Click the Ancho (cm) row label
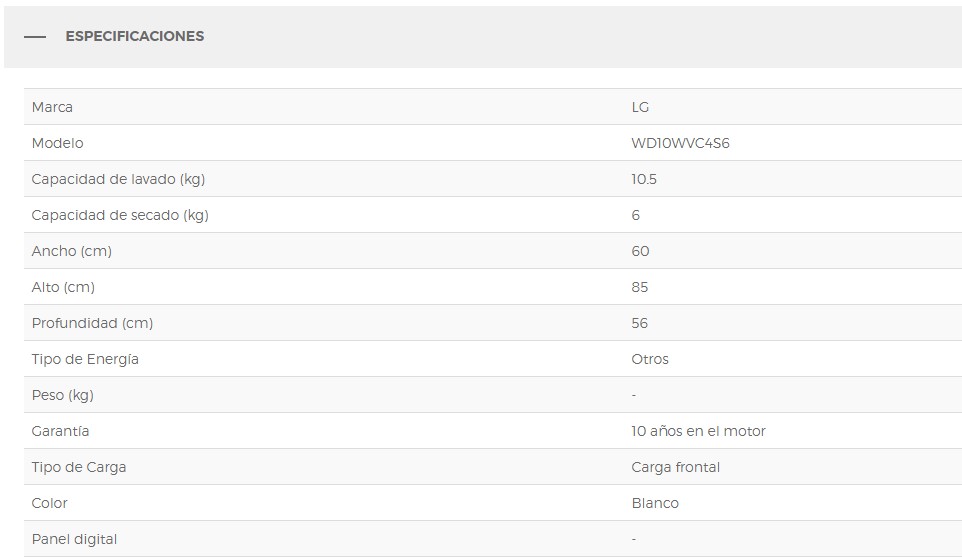 pyautogui.click(x=72, y=251)
